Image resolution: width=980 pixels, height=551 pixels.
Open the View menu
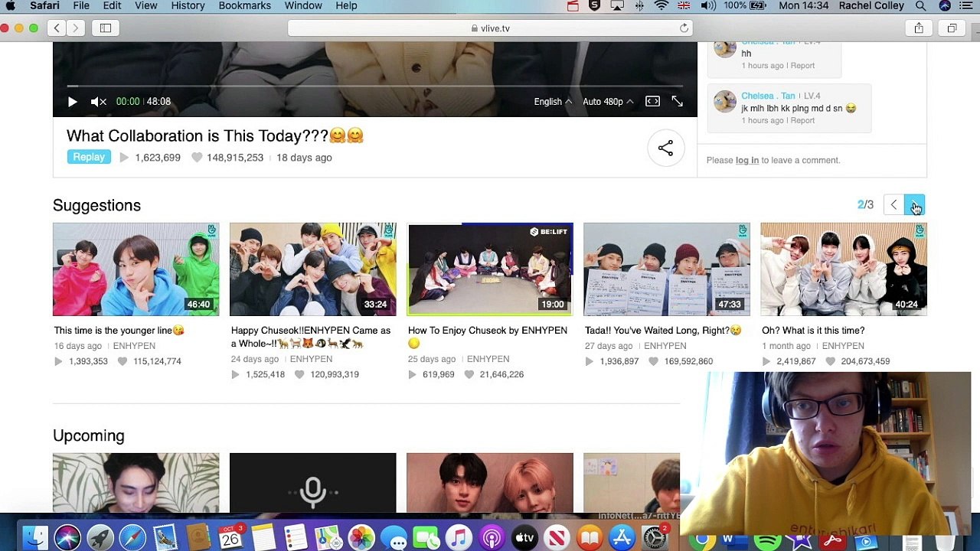(x=145, y=5)
